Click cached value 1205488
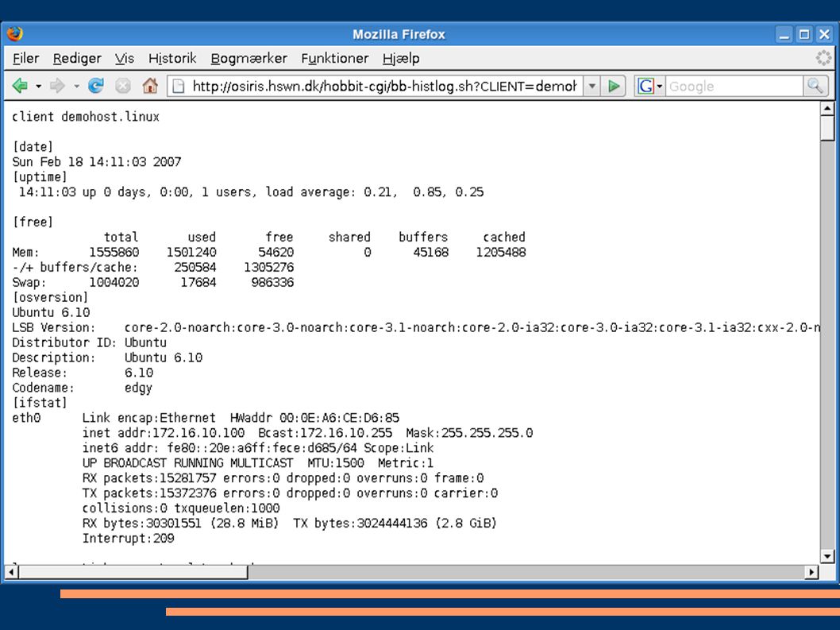The width and height of the screenshot is (840, 630). click(501, 252)
